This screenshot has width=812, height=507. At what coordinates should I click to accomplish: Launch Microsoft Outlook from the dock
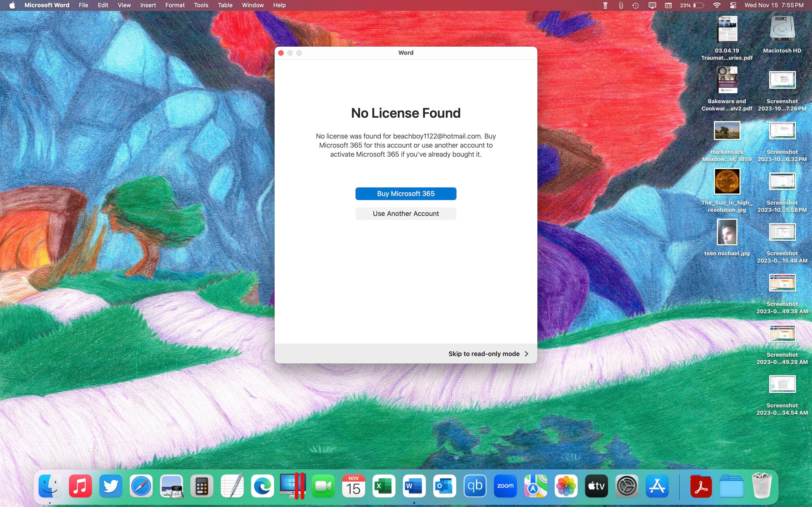click(x=444, y=486)
